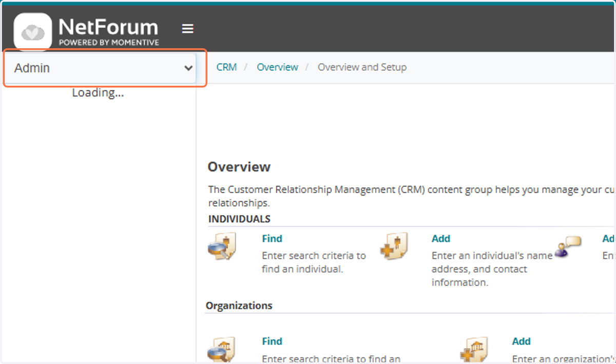Click 'Enter search criteria to find an individual' text

(x=314, y=262)
